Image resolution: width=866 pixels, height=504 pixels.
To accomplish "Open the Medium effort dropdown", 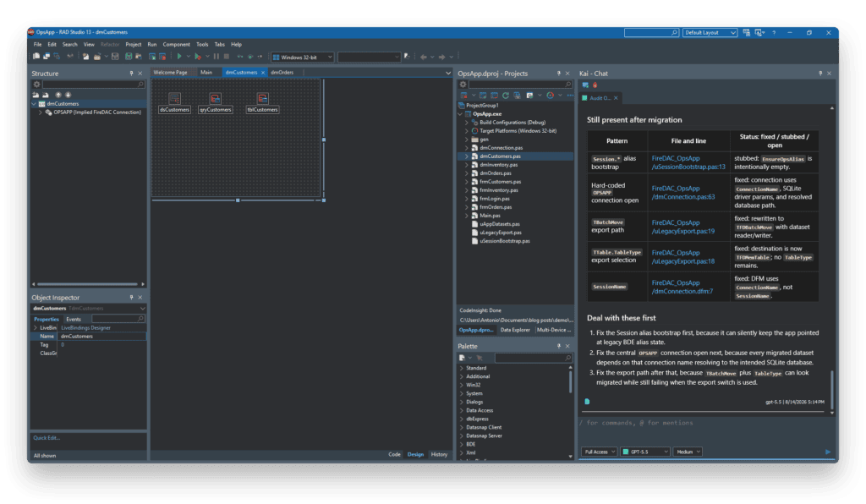I will pyautogui.click(x=688, y=452).
